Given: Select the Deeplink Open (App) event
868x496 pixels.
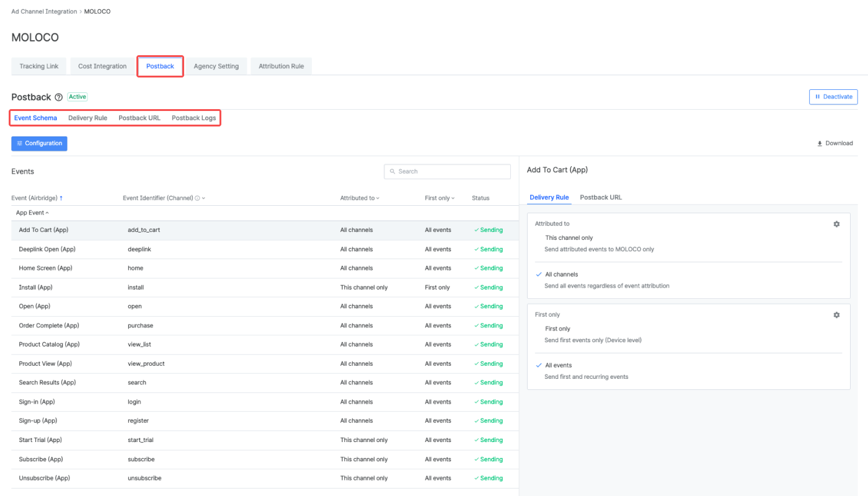Looking at the screenshot, I should pyautogui.click(x=265, y=249).
